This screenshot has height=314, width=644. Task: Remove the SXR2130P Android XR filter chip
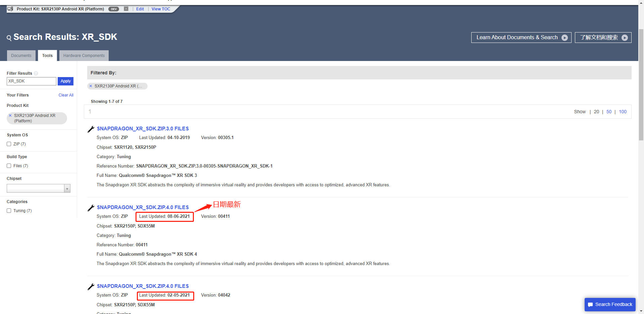[x=91, y=86]
